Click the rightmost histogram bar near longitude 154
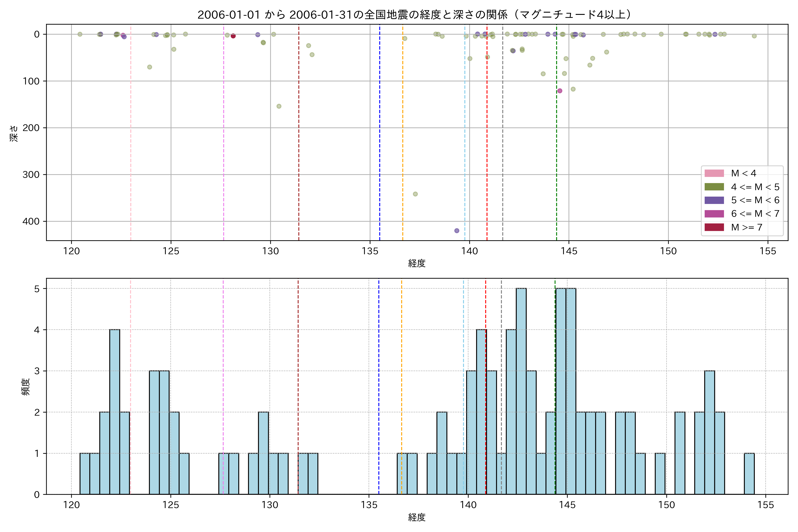 [x=749, y=474]
